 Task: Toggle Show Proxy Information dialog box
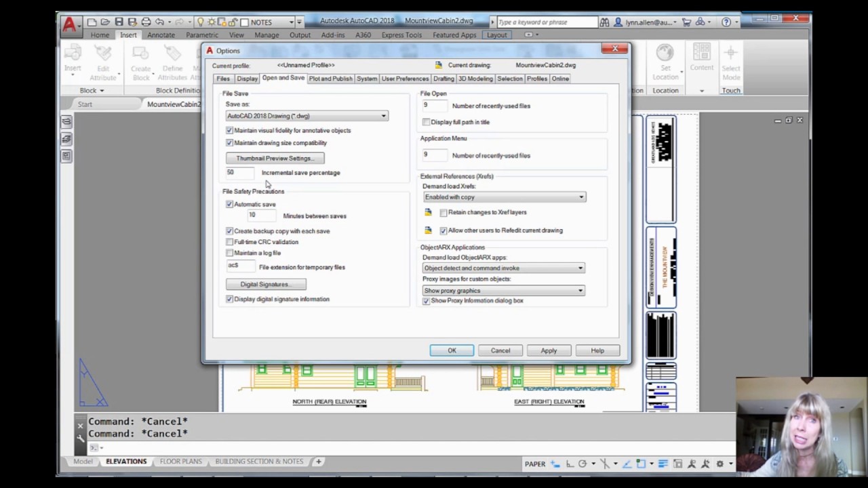[x=426, y=301]
